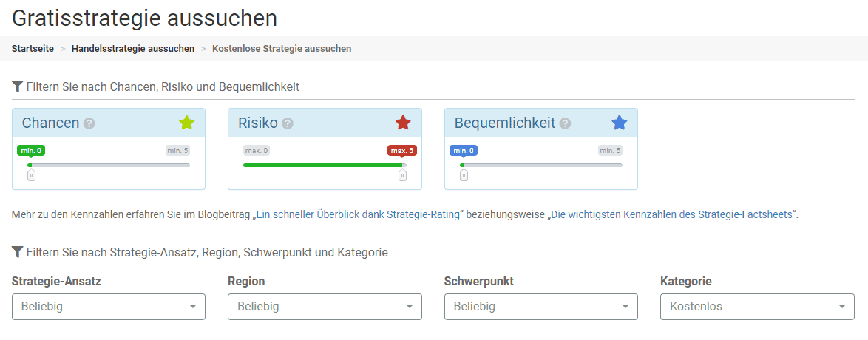
Task: Click the filter funnel icon for Chancen section
Action: tap(17, 86)
